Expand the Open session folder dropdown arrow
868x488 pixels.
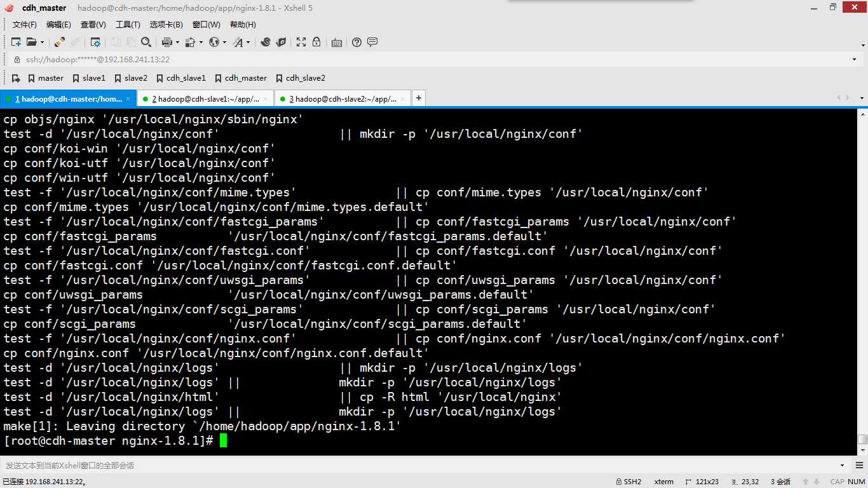click(42, 43)
